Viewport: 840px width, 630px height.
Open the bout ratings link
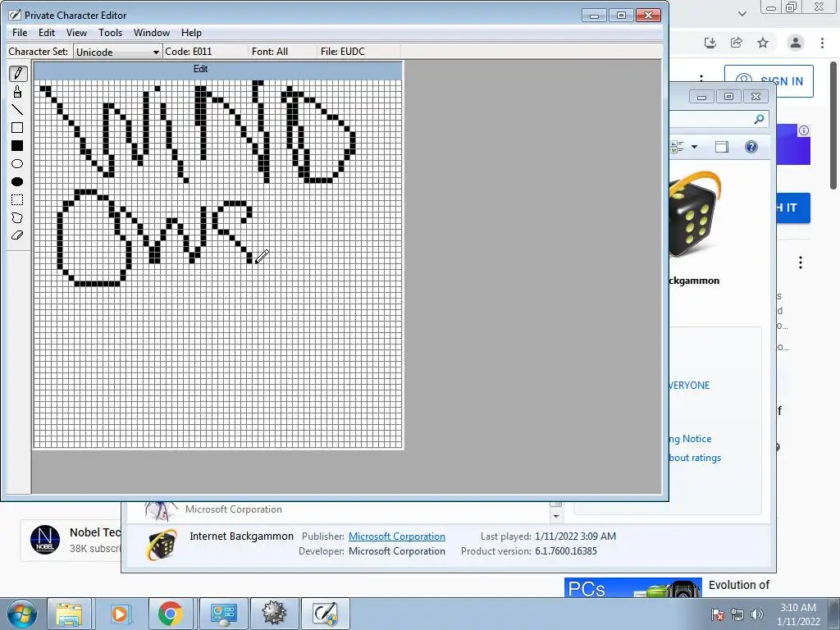pos(695,458)
